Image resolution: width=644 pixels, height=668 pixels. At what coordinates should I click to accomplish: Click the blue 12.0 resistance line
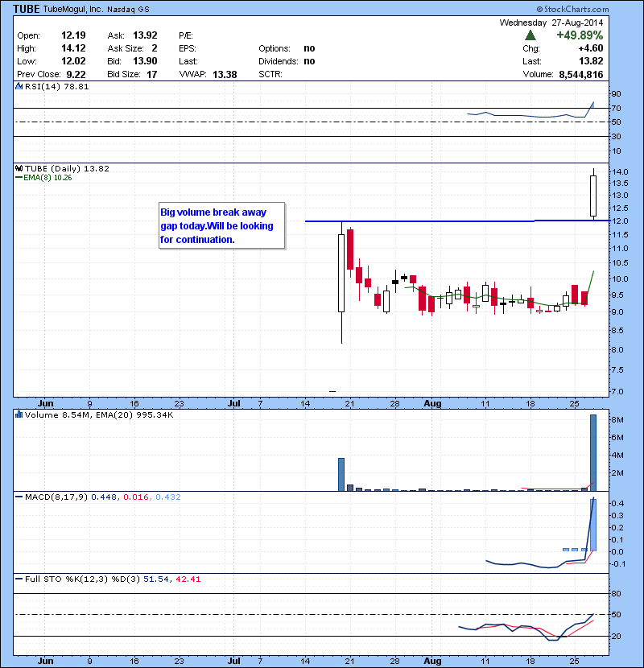457,221
